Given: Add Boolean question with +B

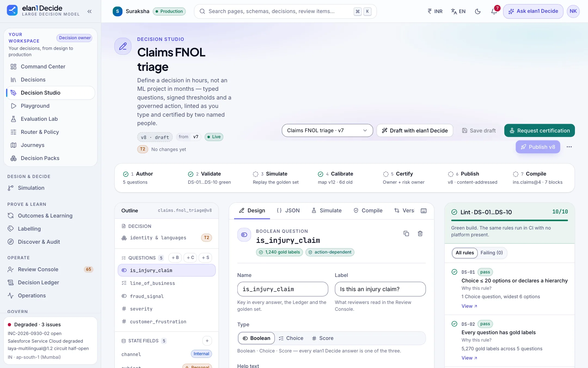Looking at the screenshot, I should point(175,258).
